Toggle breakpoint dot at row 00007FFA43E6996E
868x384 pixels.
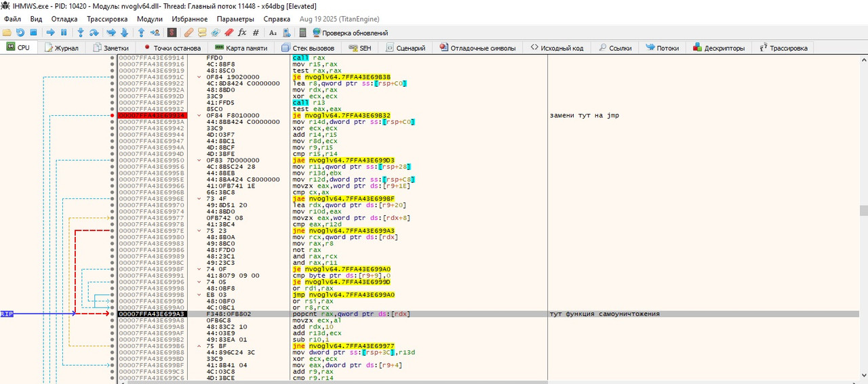point(113,198)
